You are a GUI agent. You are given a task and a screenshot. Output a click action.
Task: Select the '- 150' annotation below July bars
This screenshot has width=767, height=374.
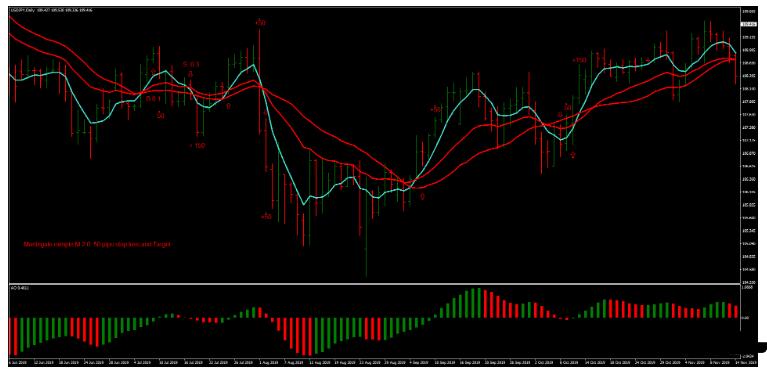[197, 145]
